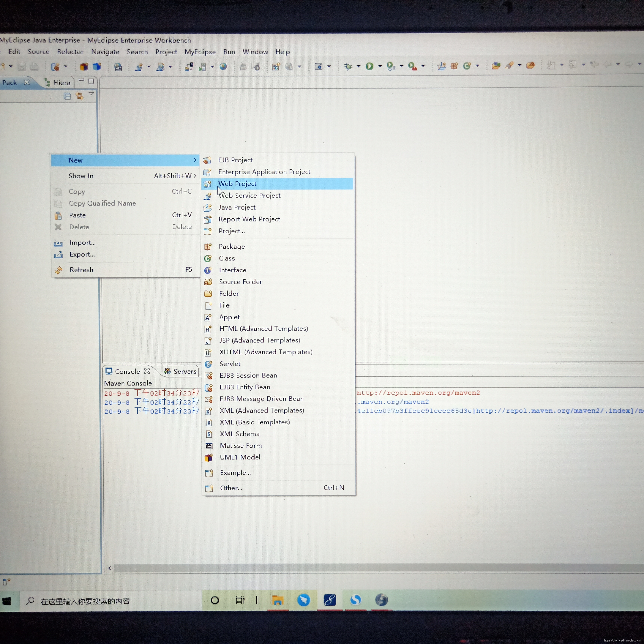This screenshot has height=644, width=644.
Task: Click the New Java Class toolbar icon
Action: (467, 66)
